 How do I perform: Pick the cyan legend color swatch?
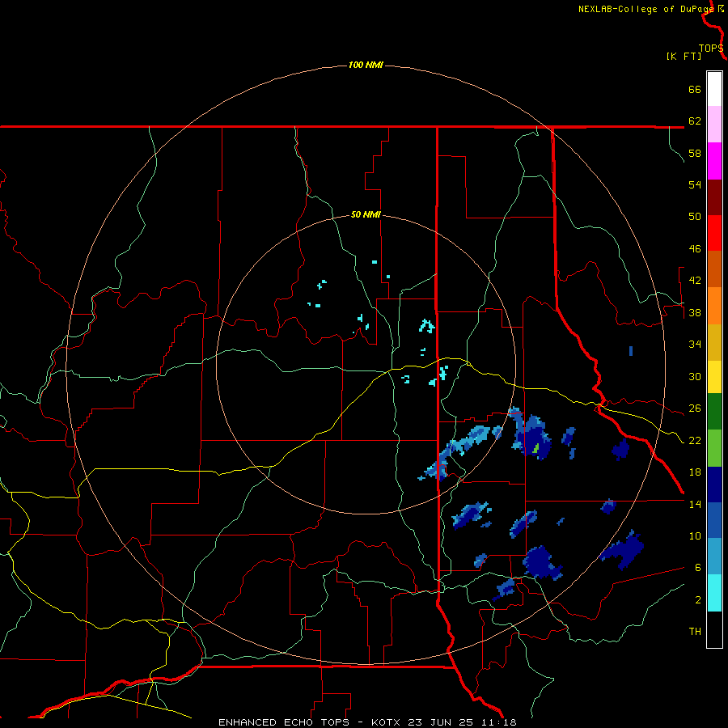(714, 593)
